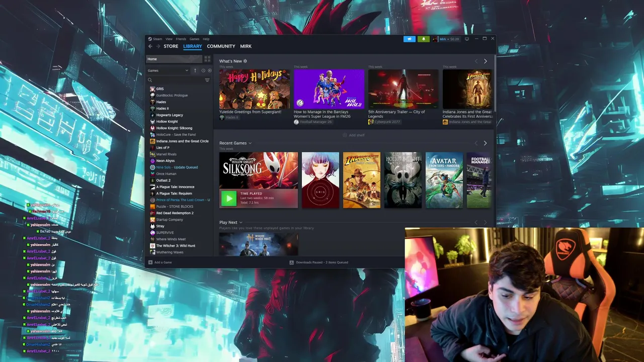Open the Barclays Women's Super League news
Image resolution: width=644 pixels, height=362 pixels.
[x=329, y=89]
